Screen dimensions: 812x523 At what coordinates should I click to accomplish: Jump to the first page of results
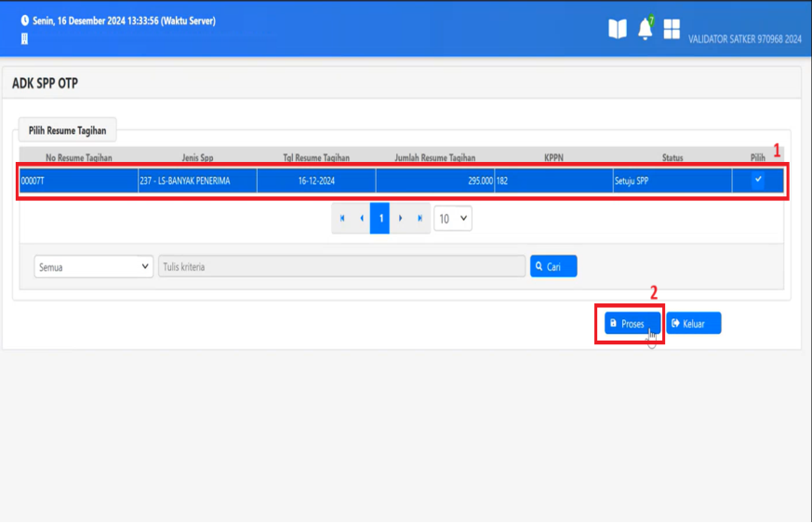coord(342,219)
